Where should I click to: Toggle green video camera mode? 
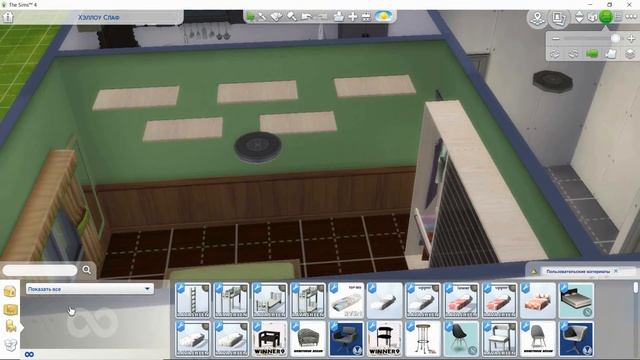(x=592, y=54)
